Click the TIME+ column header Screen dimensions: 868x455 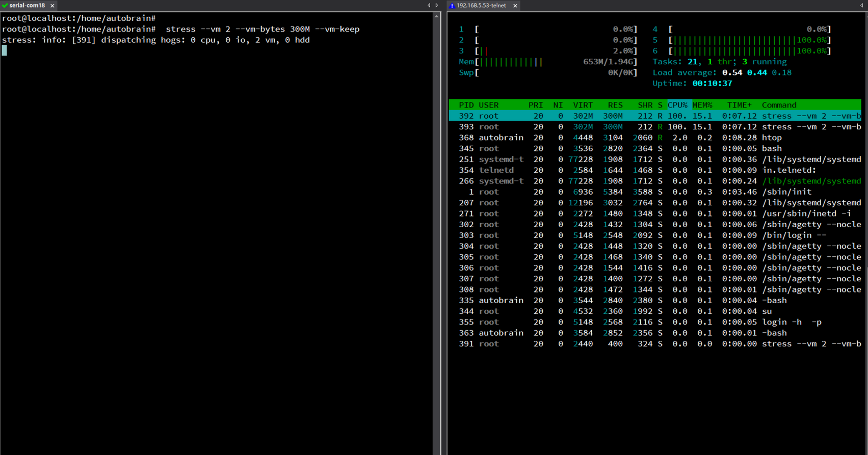click(x=739, y=105)
